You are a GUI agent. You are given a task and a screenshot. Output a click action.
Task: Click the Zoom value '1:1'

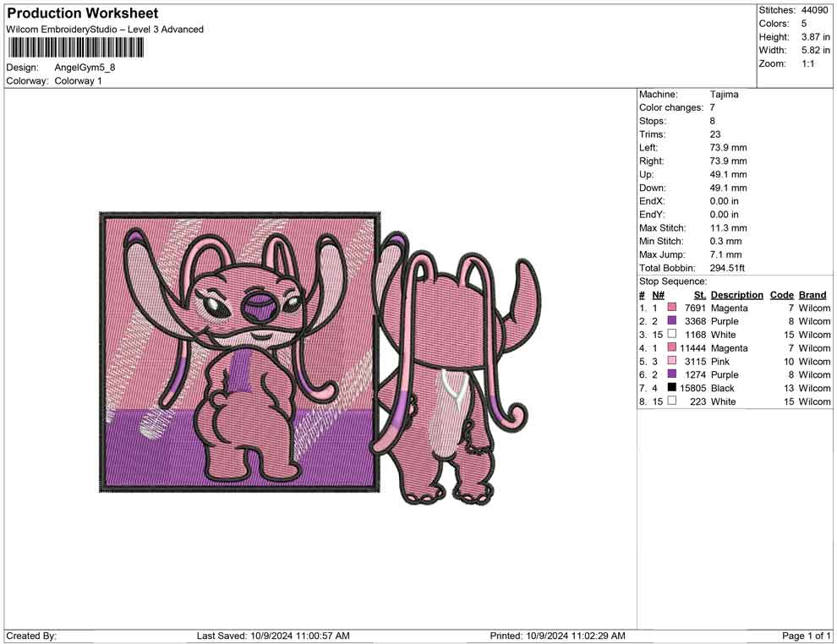pos(808,63)
